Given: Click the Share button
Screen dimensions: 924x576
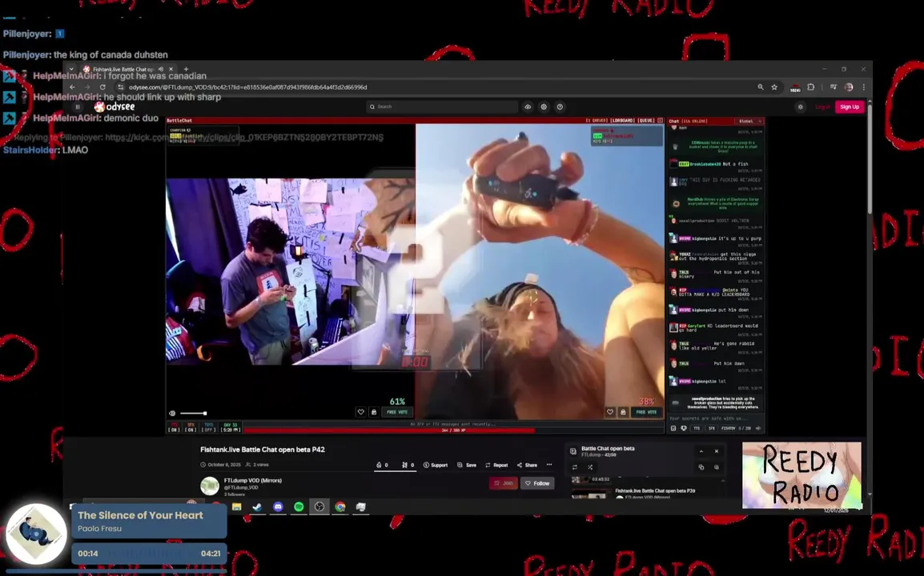Looking at the screenshot, I should tap(528, 465).
